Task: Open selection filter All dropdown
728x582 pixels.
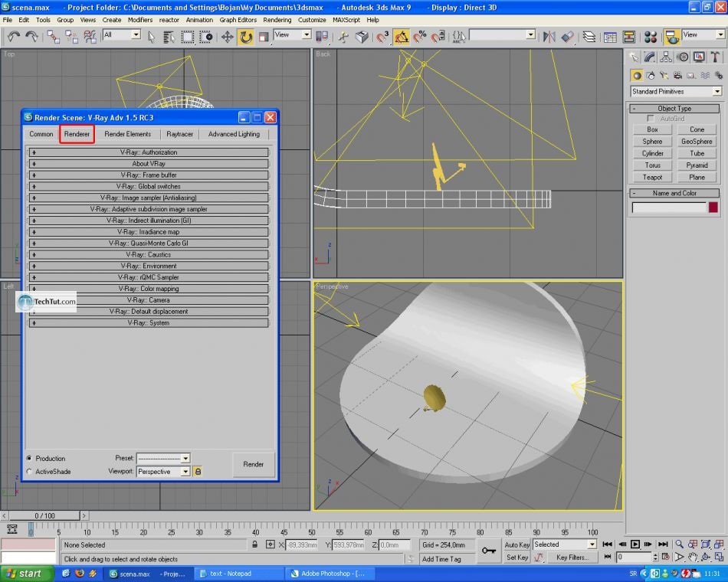Action: (122, 34)
